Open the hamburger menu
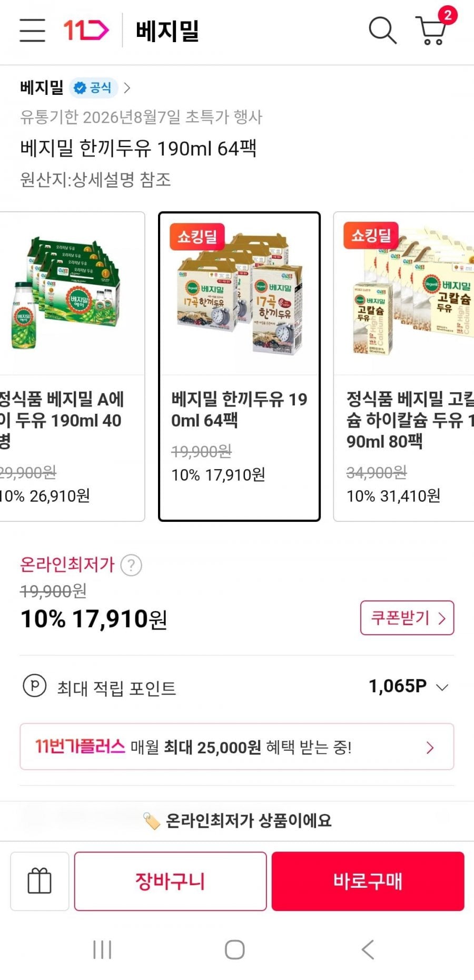The height and width of the screenshot is (980, 474). (33, 30)
